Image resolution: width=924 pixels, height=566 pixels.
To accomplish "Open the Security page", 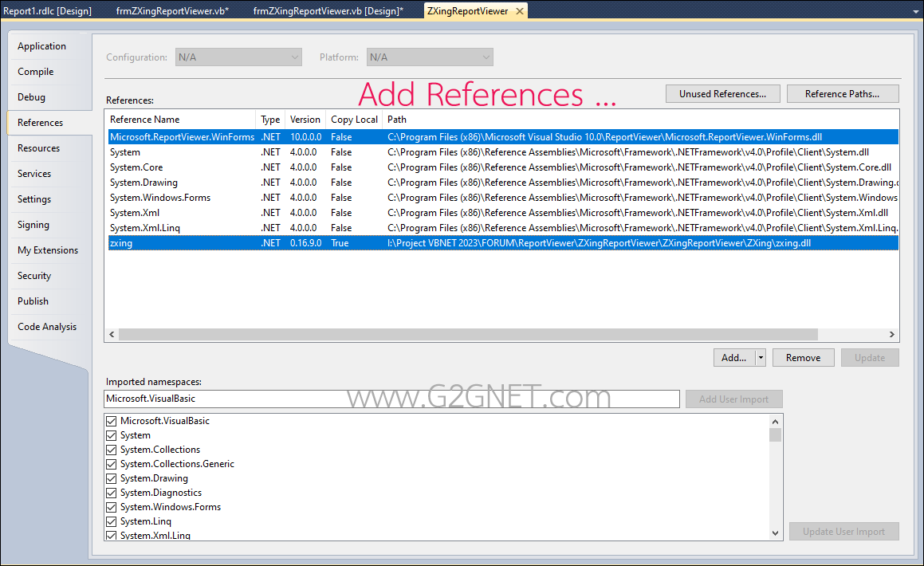I will [34, 276].
